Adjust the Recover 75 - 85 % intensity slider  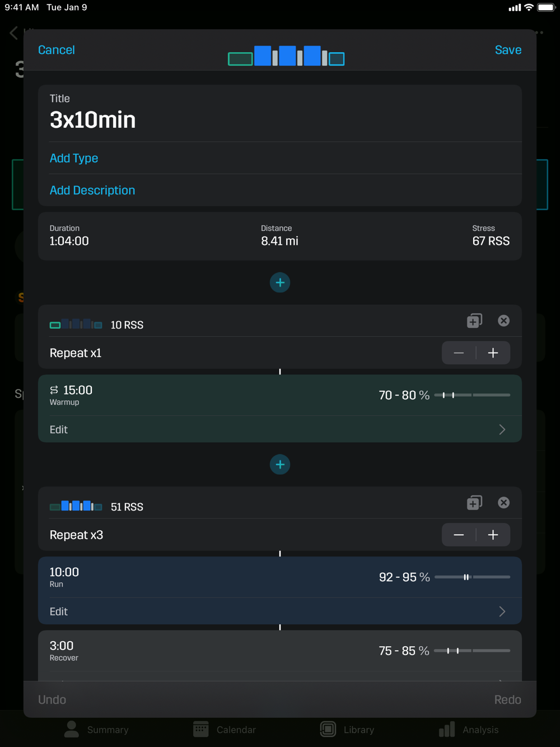(x=472, y=651)
